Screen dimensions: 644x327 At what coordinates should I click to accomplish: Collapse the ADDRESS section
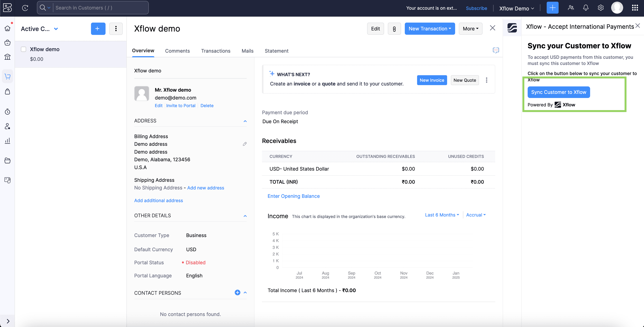[245, 121]
